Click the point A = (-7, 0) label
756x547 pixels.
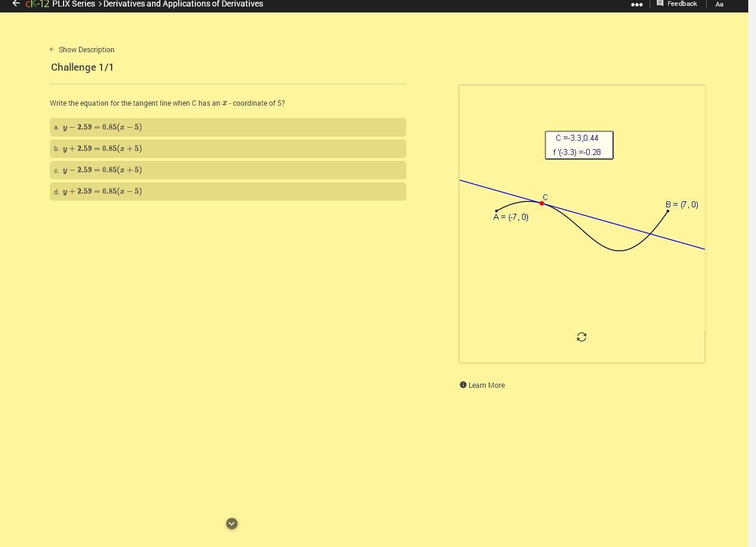(x=511, y=217)
